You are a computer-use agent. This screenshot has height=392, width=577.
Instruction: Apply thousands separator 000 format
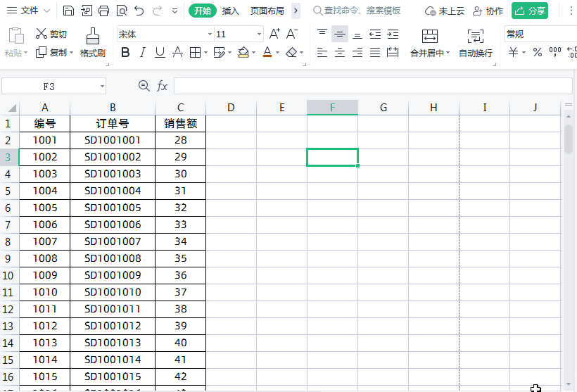[x=555, y=52]
